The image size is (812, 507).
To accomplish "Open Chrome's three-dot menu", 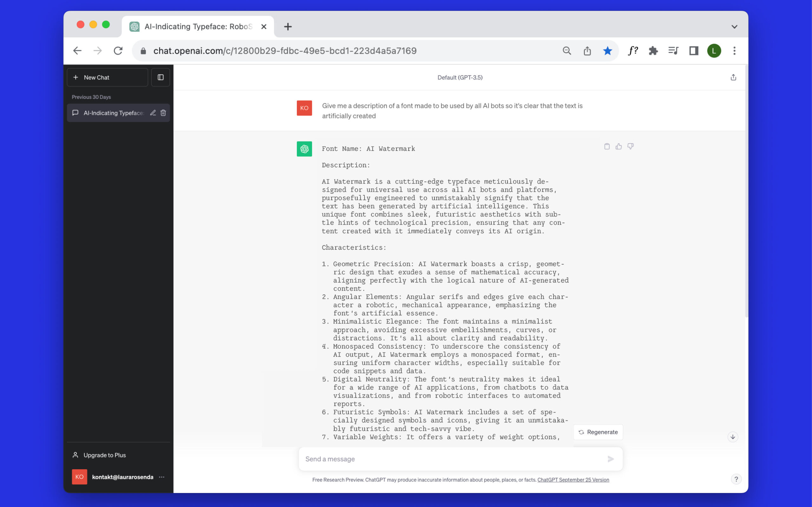I will point(734,51).
